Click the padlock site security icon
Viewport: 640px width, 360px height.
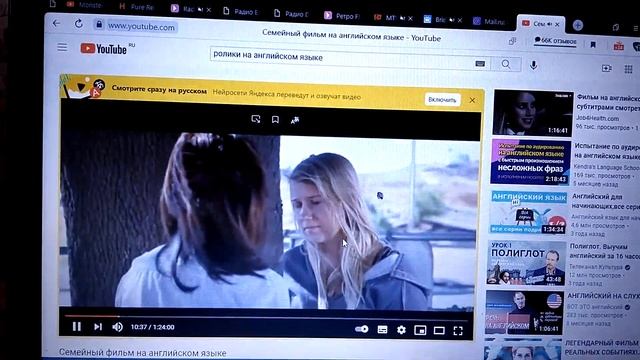click(x=99, y=24)
